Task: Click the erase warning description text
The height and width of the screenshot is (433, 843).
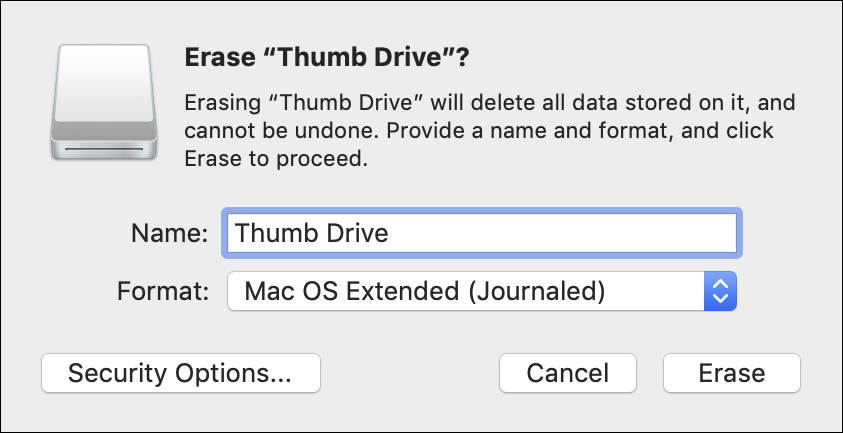Action: pos(490,131)
